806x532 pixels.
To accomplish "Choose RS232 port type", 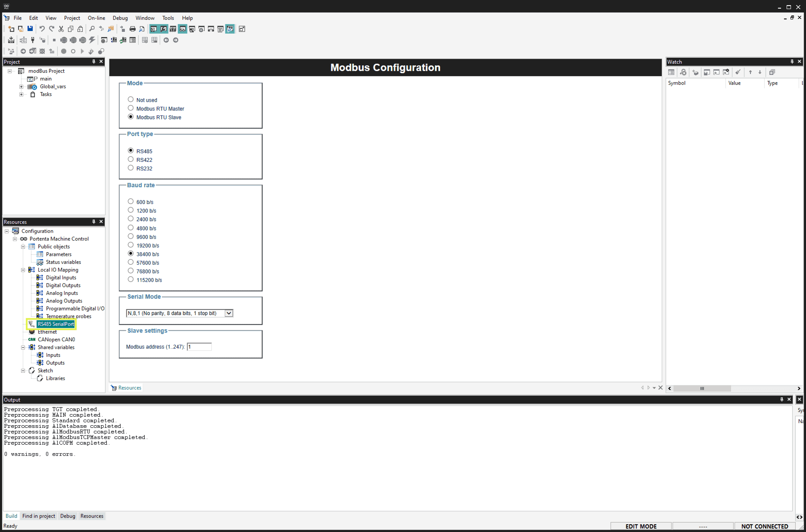I will (131, 168).
